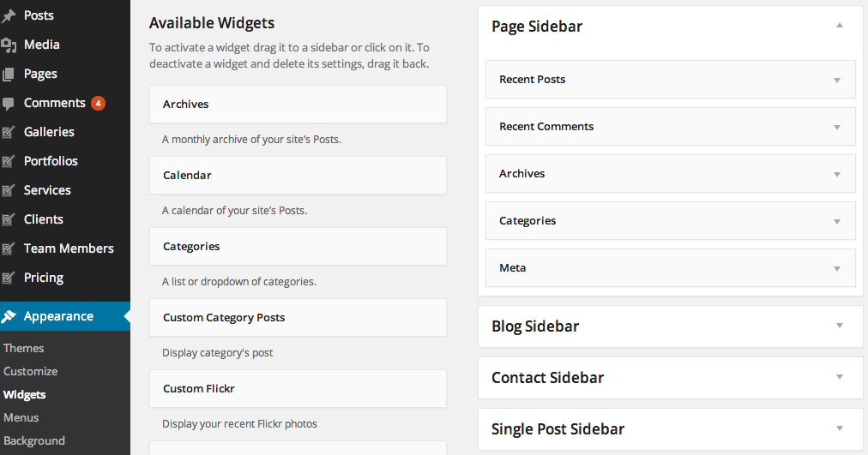Click the Calendar available widget

(x=297, y=175)
